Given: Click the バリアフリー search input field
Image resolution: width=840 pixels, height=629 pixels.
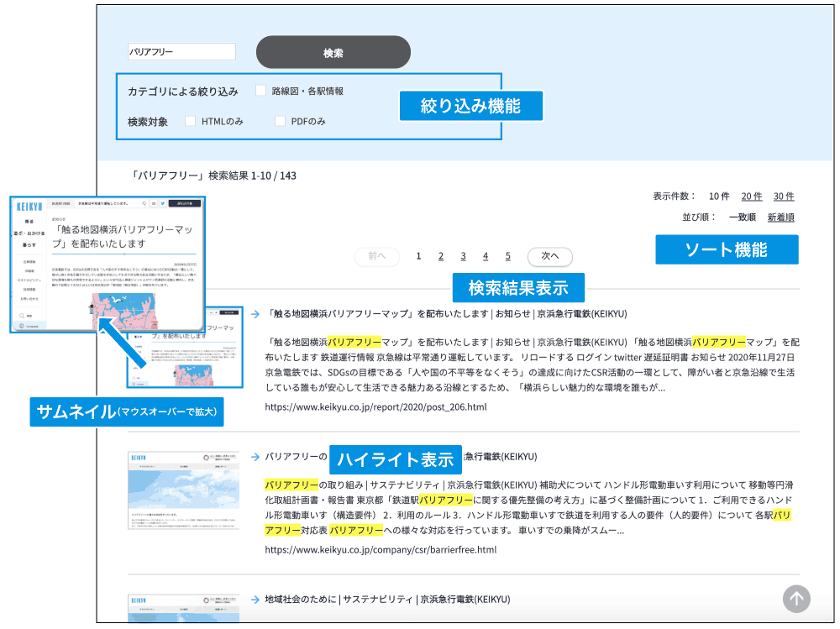Looking at the screenshot, I should (181, 51).
